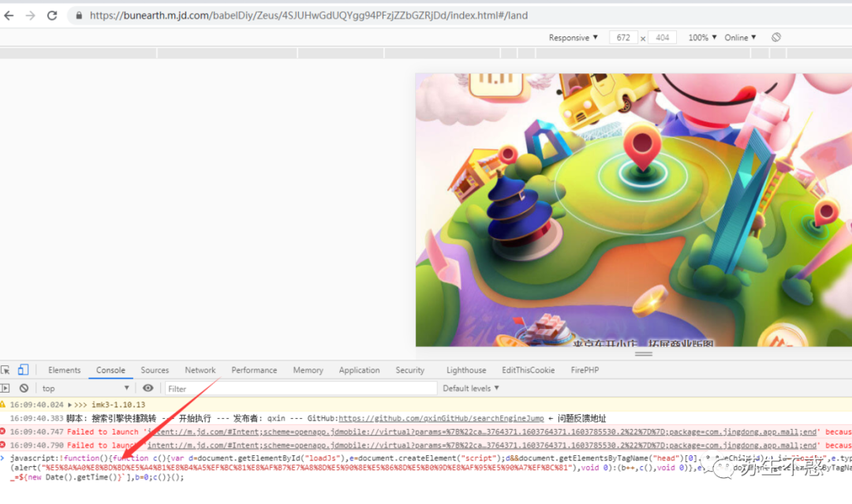852x504 pixels.
Task: Switch to the Network tab
Action: (200, 370)
